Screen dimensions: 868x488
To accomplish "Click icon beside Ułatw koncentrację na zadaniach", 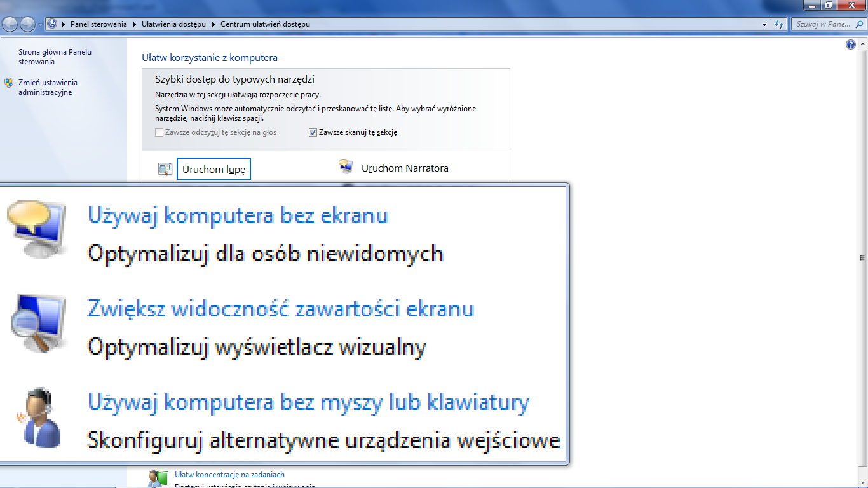I will (x=158, y=478).
